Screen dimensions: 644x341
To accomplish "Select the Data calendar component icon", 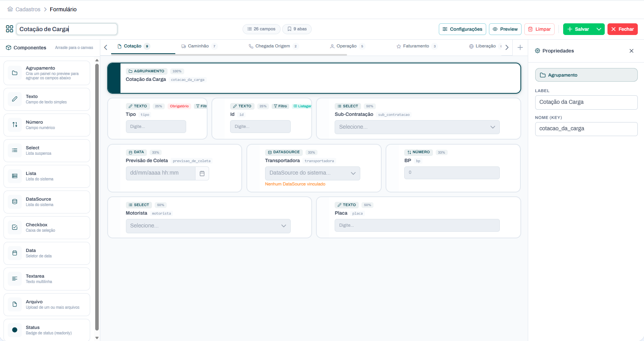I will pyautogui.click(x=15, y=253).
